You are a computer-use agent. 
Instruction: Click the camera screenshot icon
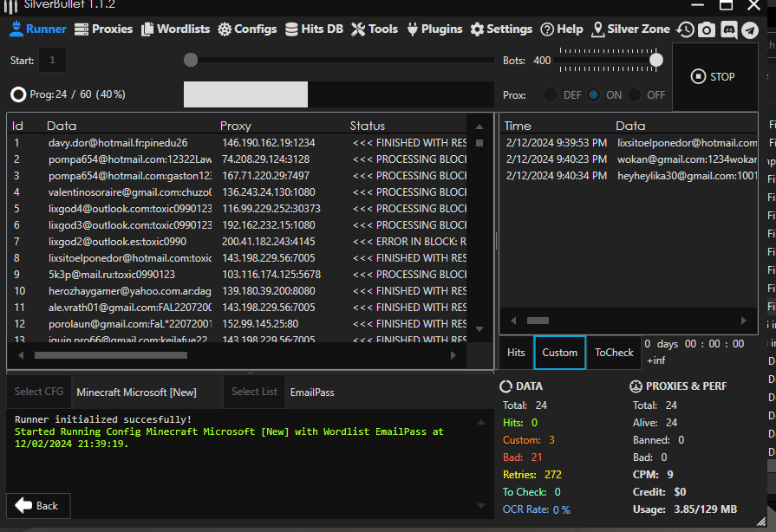[707, 30]
